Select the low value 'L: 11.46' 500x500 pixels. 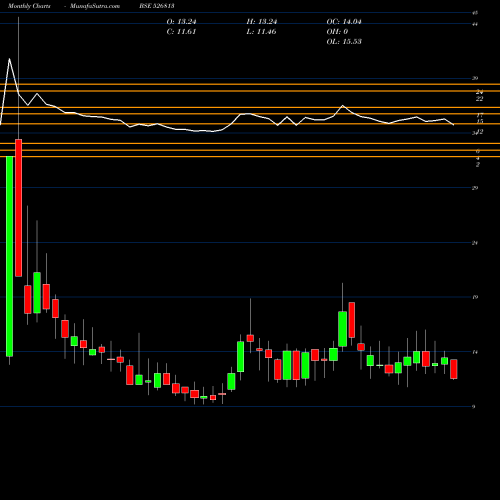coord(261,32)
